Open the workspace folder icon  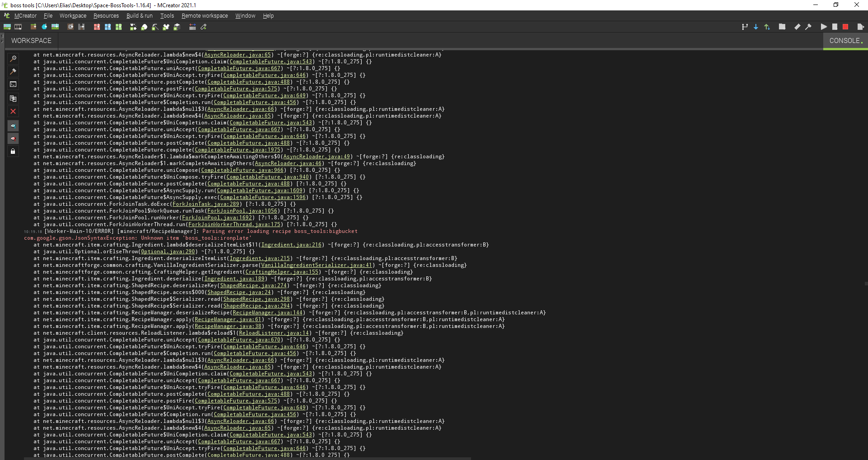tap(783, 27)
